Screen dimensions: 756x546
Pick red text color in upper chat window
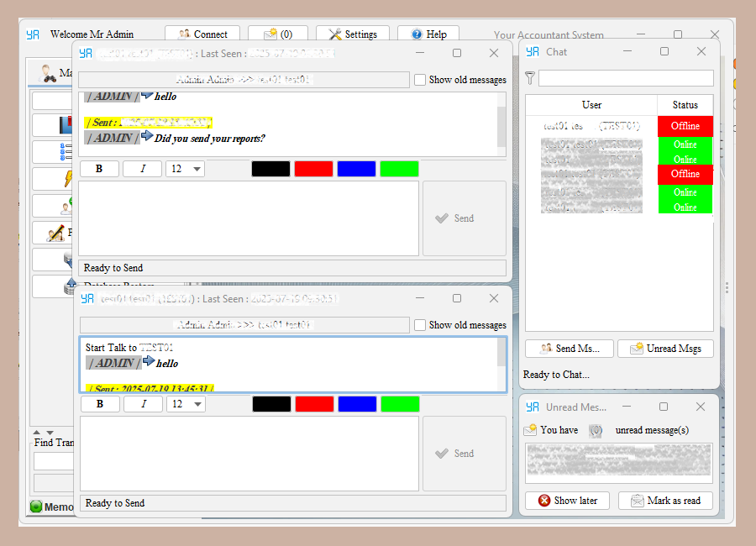[x=313, y=169]
